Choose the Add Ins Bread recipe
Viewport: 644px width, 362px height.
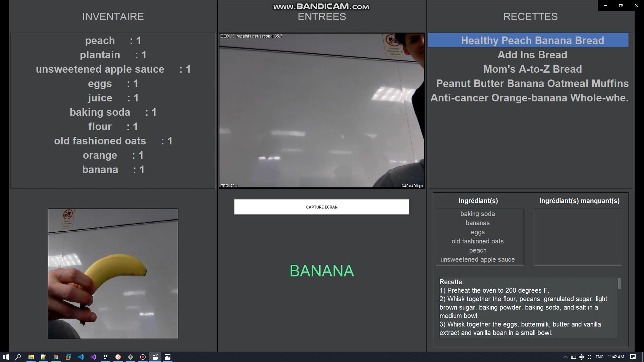point(532,55)
